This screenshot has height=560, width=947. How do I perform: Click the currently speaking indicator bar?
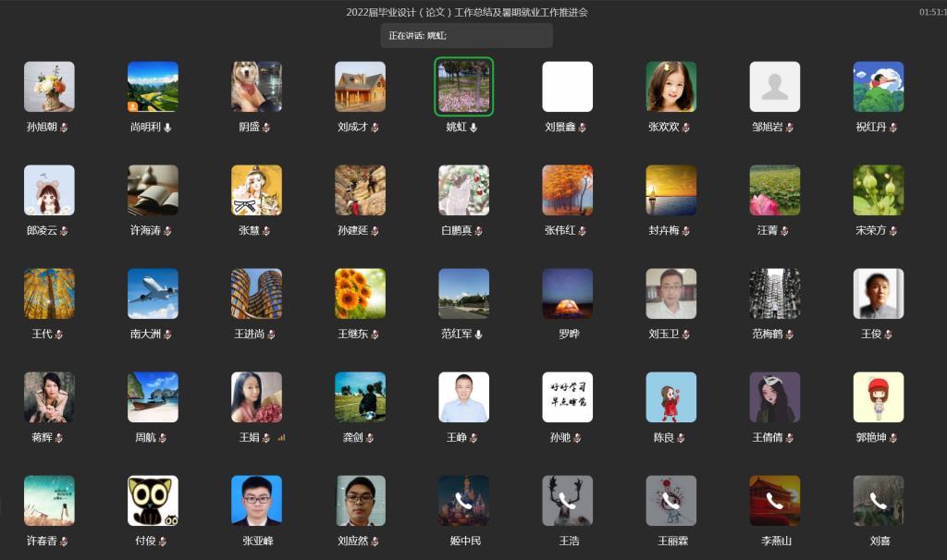[466, 36]
